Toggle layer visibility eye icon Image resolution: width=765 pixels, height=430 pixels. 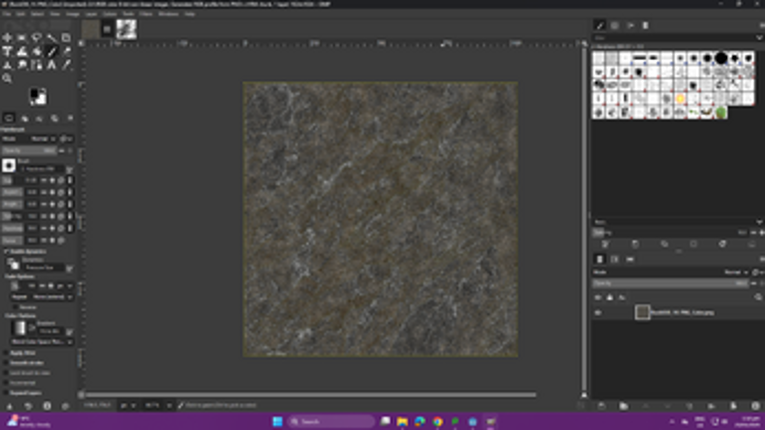598,312
